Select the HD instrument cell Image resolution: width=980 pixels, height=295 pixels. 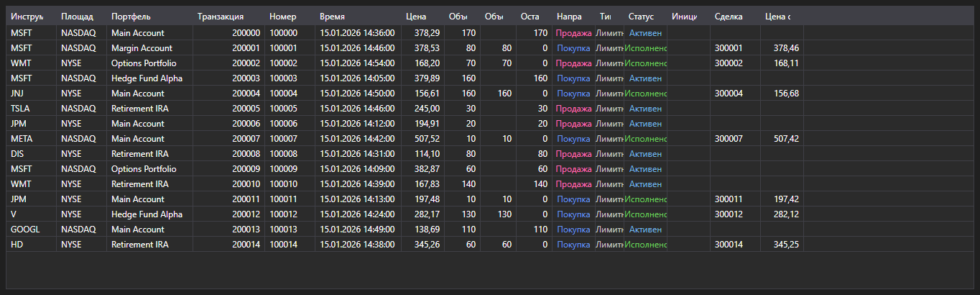pyautogui.click(x=32, y=244)
